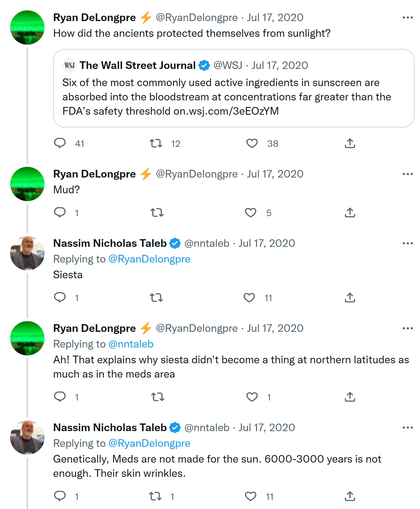Open more options on the "Siesta" reply

pyautogui.click(x=407, y=243)
